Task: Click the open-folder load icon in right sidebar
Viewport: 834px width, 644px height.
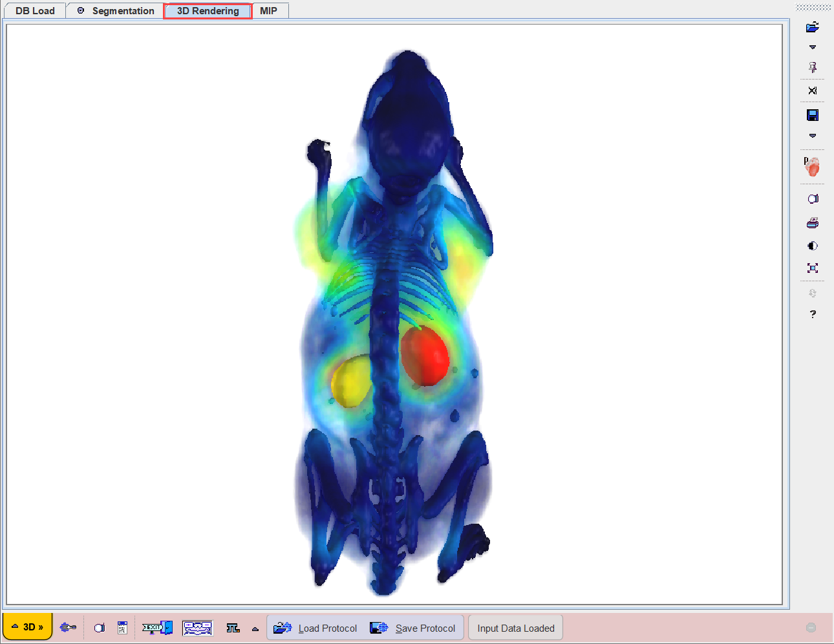Action: (x=813, y=27)
